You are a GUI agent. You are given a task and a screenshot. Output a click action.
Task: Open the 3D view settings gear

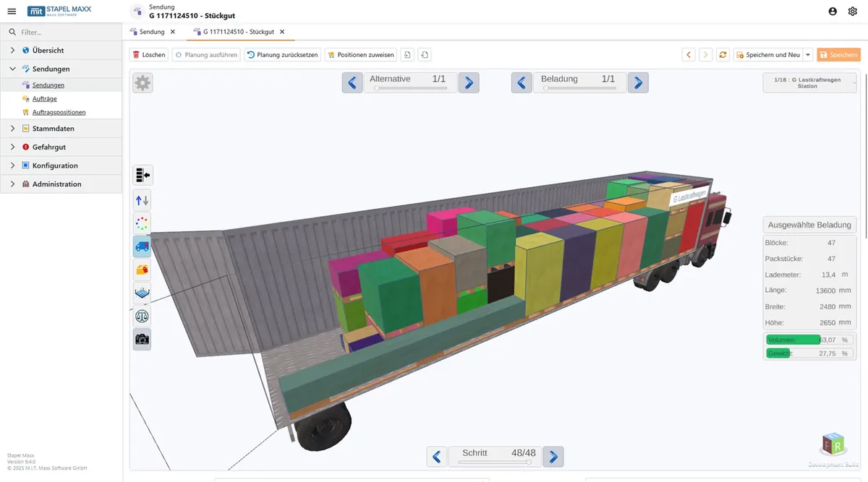point(142,83)
